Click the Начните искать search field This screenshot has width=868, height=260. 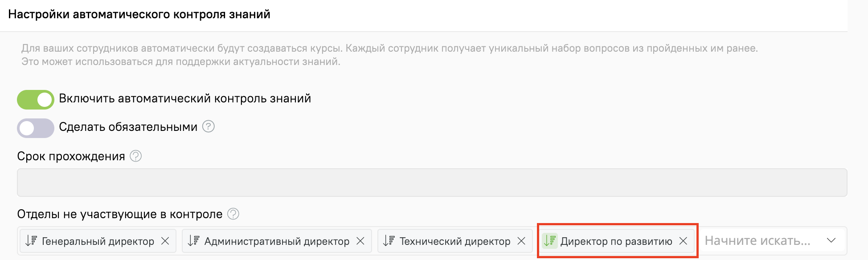pos(757,241)
